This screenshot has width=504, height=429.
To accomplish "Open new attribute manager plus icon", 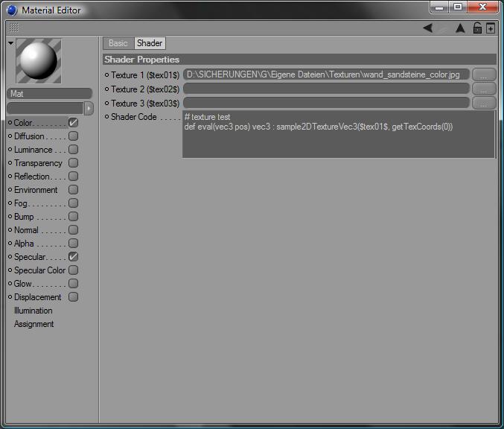I will (491, 28).
